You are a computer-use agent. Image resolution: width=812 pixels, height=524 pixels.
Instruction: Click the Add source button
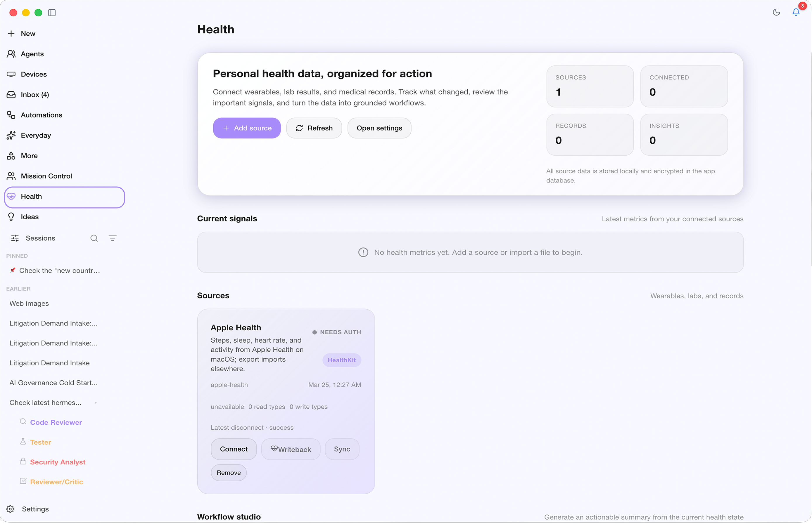coord(247,128)
